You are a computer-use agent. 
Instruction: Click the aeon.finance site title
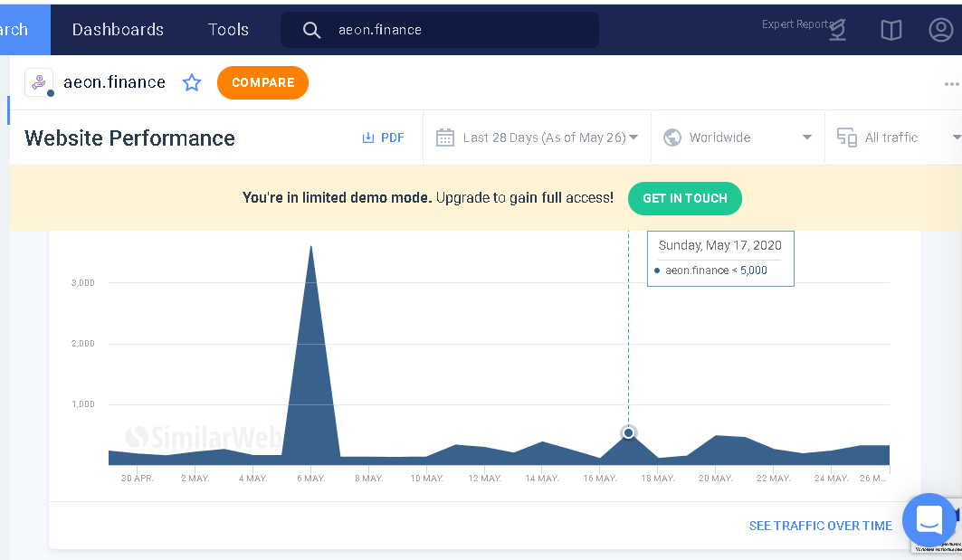click(x=114, y=82)
